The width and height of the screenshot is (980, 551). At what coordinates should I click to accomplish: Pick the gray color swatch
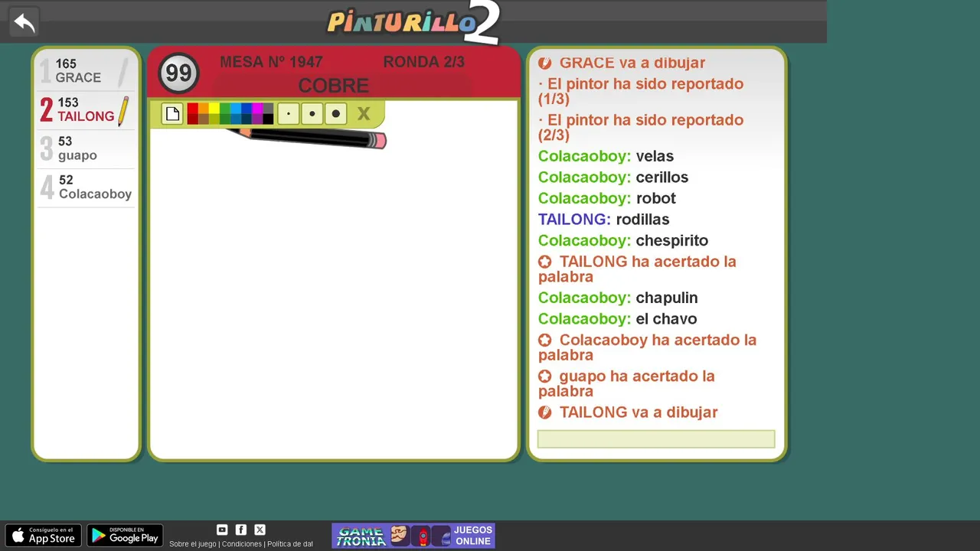point(268,109)
